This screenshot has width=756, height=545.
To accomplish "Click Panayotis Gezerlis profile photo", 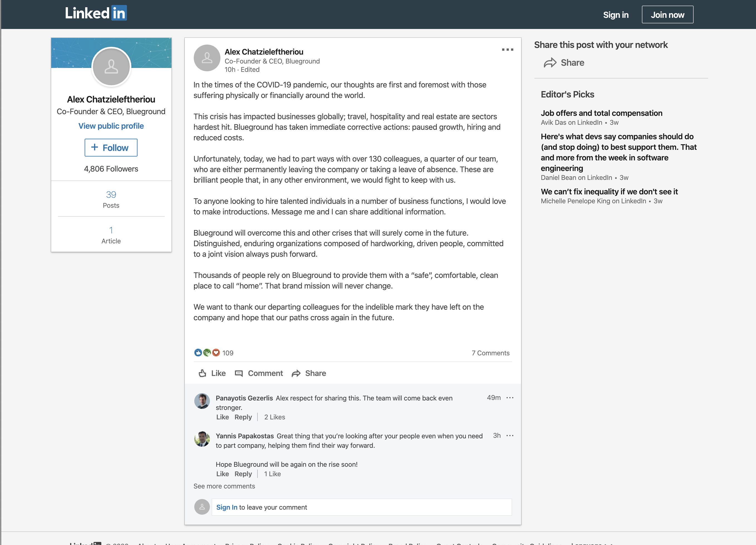I will pos(202,401).
